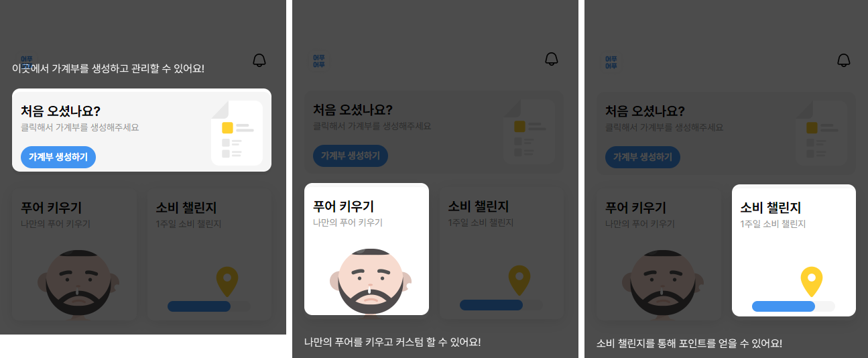Click the 어푸어푸 logo in the middle screen
The height and width of the screenshot is (358, 868).
coord(319,62)
